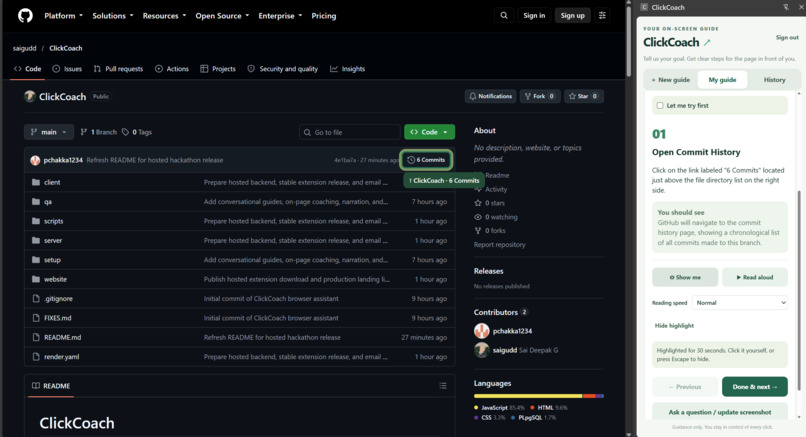The width and height of the screenshot is (806, 437).
Task: Open the GitHub homepage logo
Action: (x=25, y=15)
